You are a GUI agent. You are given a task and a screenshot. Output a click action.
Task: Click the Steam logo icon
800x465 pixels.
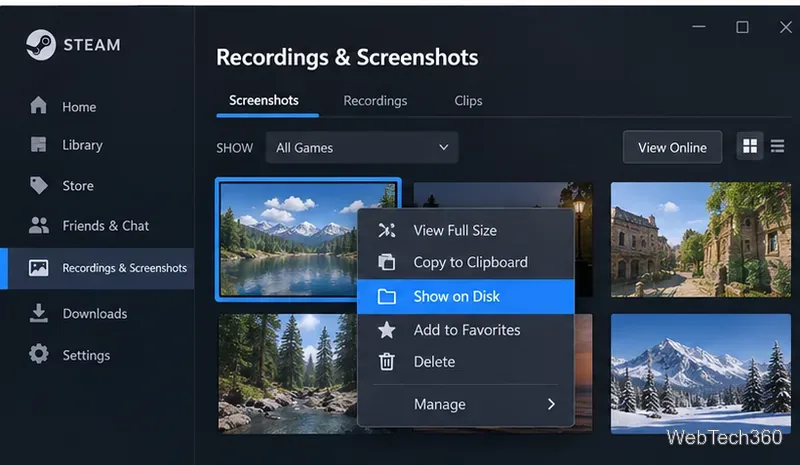pos(41,45)
